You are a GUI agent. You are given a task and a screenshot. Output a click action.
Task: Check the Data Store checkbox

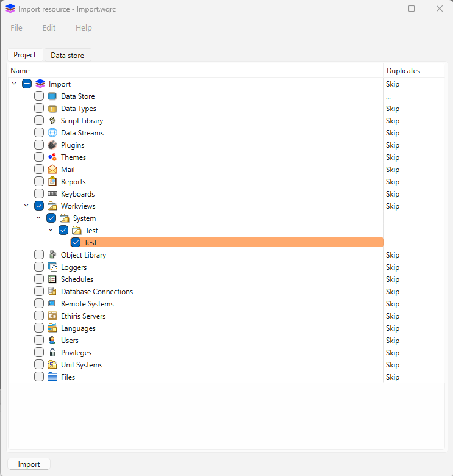pos(39,96)
